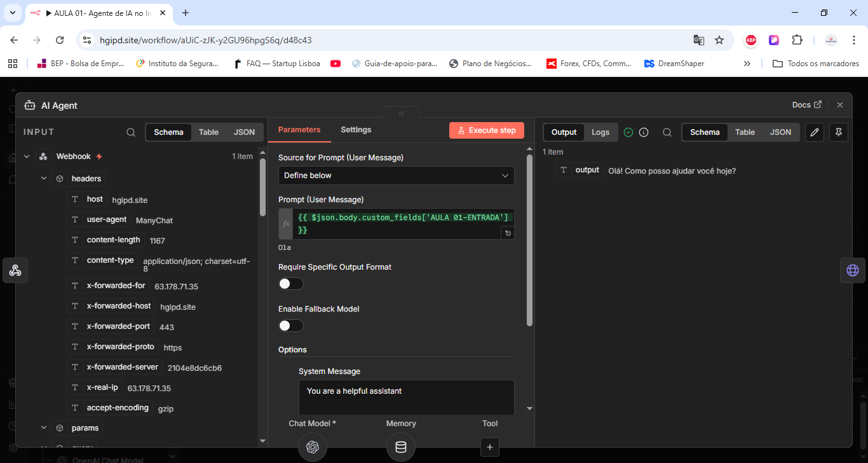
Task: Collapse the Webhook input tree node
Action: pos(27,156)
